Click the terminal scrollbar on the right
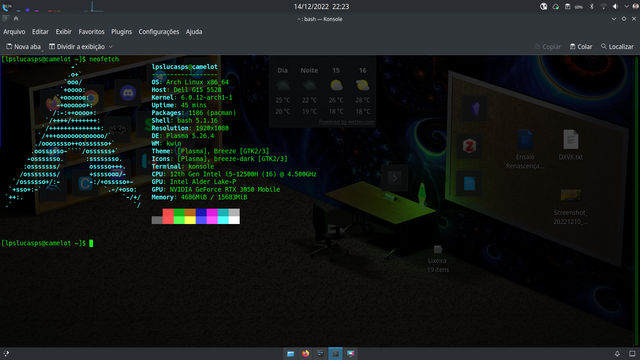Viewport: 640px width, 360px height. click(x=636, y=201)
